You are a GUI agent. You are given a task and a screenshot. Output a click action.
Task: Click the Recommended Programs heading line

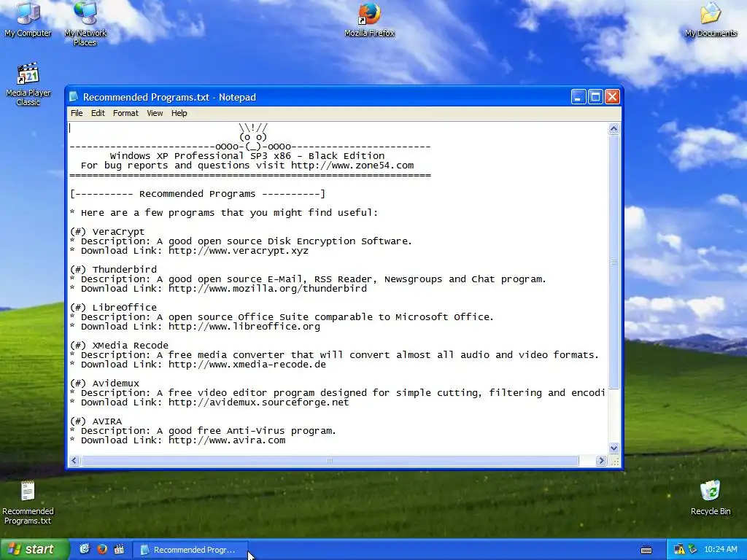tap(198, 194)
